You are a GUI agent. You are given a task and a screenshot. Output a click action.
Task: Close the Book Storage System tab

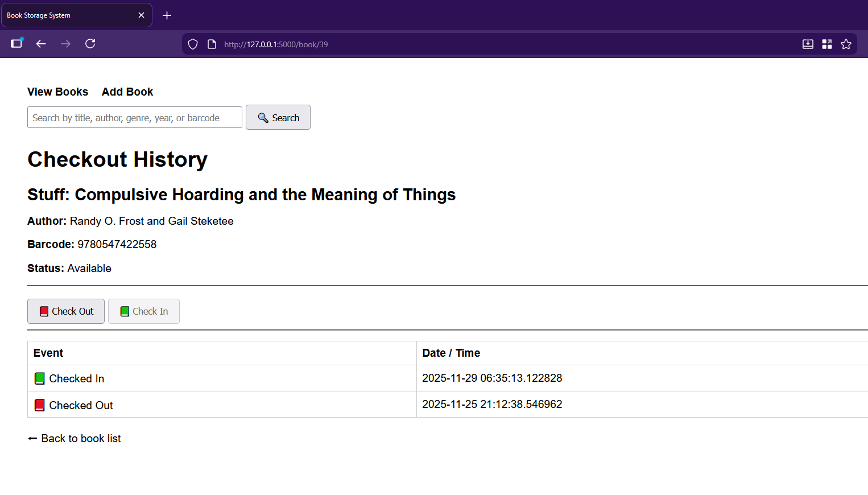[141, 15]
